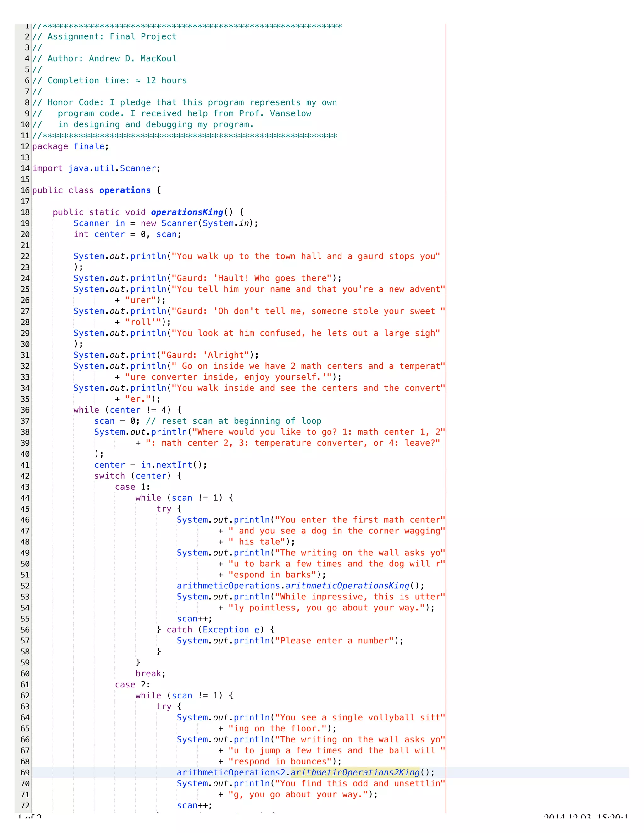
Task: Click "in designing and debugging my program." comment
Action: tap(156, 125)
